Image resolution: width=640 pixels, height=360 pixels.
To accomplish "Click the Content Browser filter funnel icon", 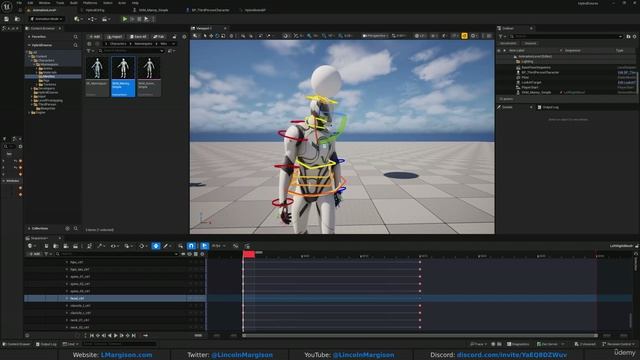I will tap(89, 51).
